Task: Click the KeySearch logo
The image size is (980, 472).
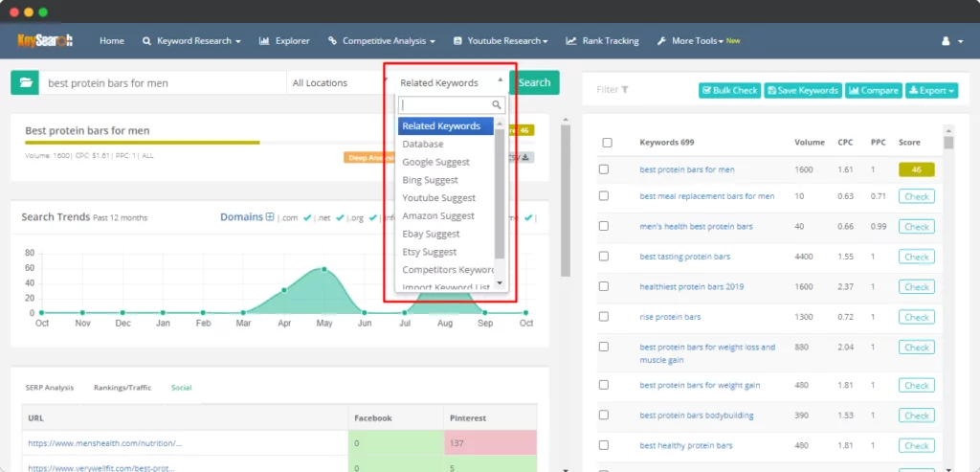Action: pyautogui.click(x=45, y=40)
